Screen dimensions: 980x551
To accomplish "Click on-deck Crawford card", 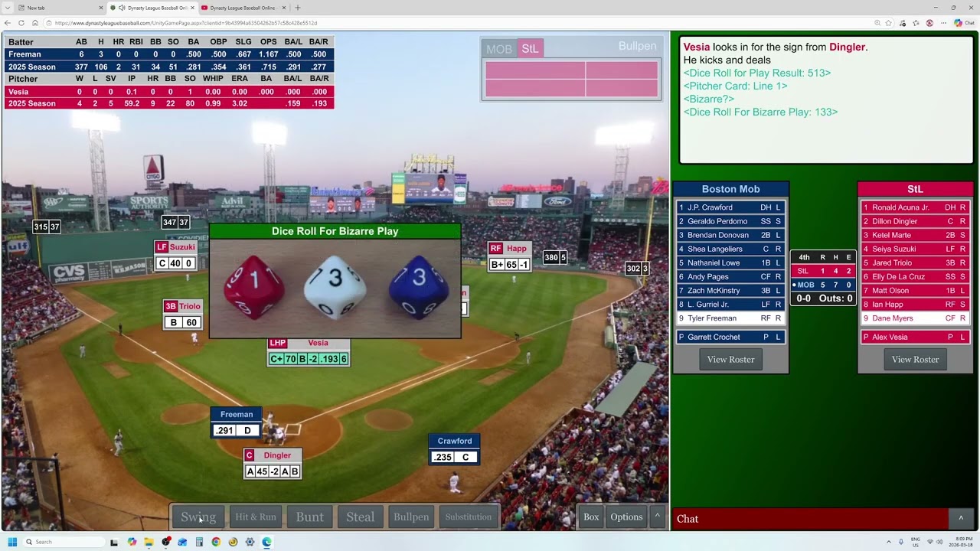I will coord(455,449).
